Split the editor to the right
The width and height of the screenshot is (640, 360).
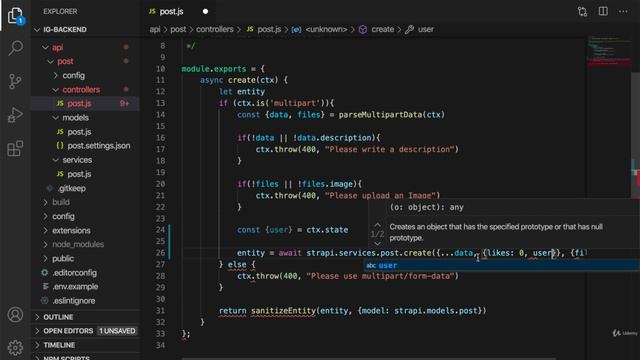(603, 11)
